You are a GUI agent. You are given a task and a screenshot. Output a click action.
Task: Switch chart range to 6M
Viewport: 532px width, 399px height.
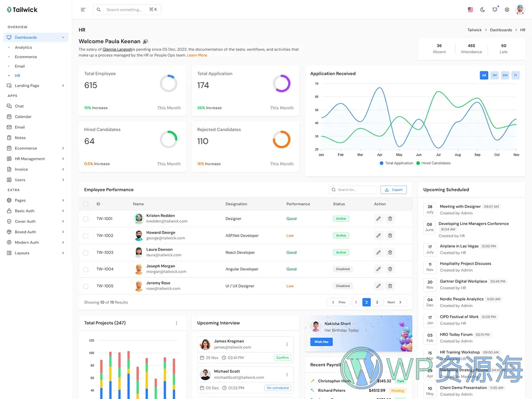coord(505,75)
